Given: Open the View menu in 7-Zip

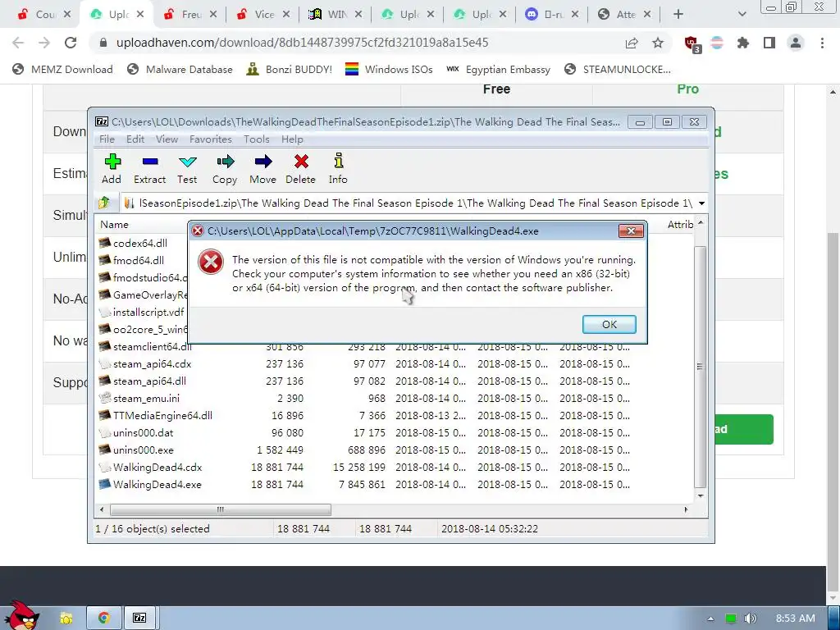Looking at the screenshot, I should pos(167,139).
